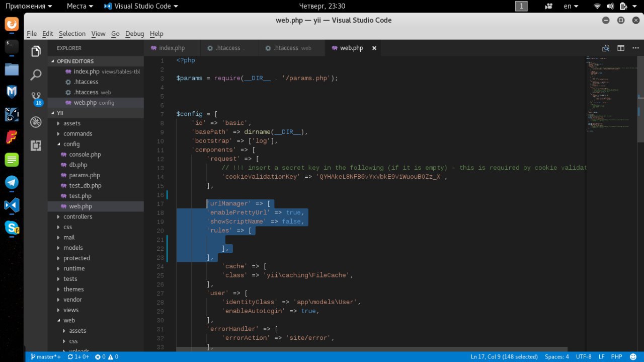Open db.php in the file tree
The height and width of the screenshot is (362, 644).
[78, 165]
